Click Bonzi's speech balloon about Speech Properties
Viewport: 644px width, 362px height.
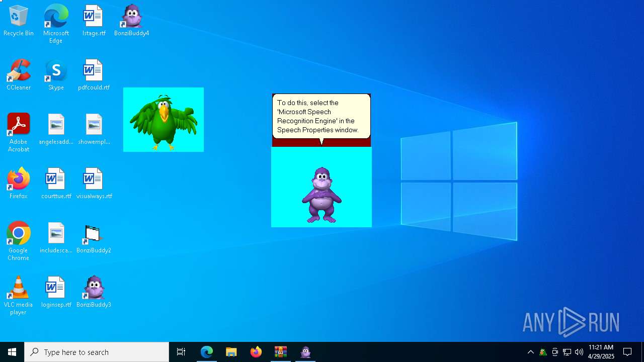click(321, 117)
